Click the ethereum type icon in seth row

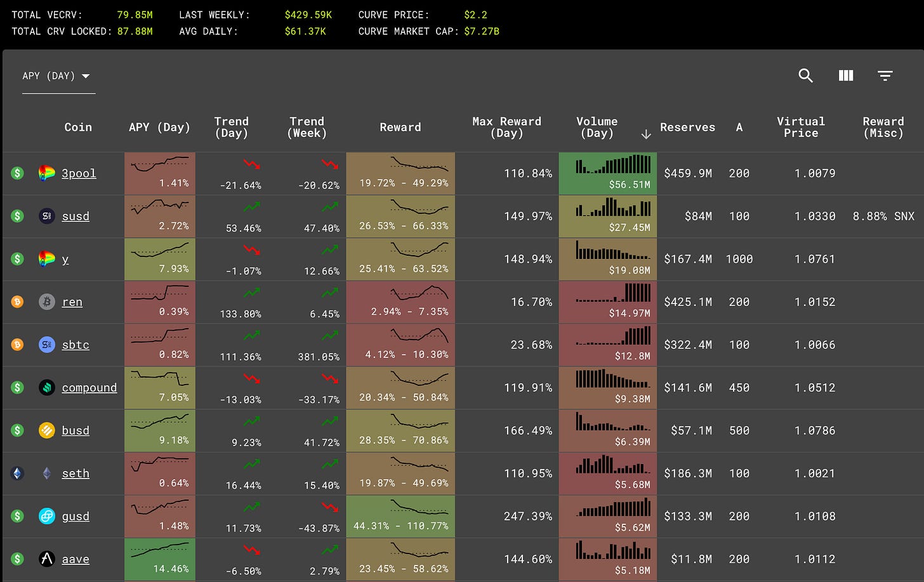(17, 473)
